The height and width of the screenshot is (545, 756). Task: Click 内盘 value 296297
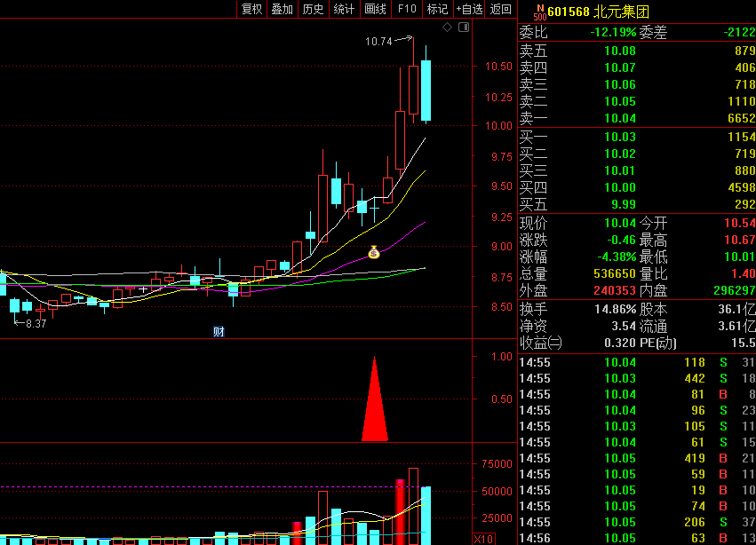[735, 290]
